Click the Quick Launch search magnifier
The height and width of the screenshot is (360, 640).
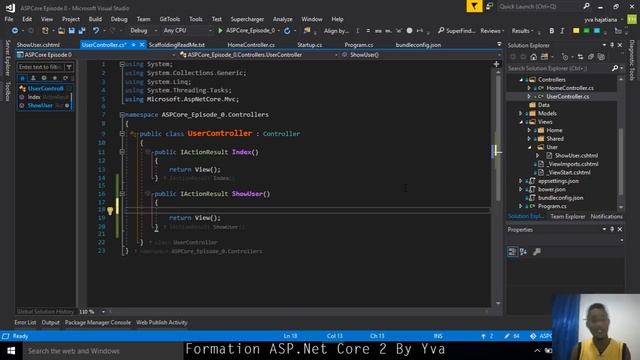587,6
